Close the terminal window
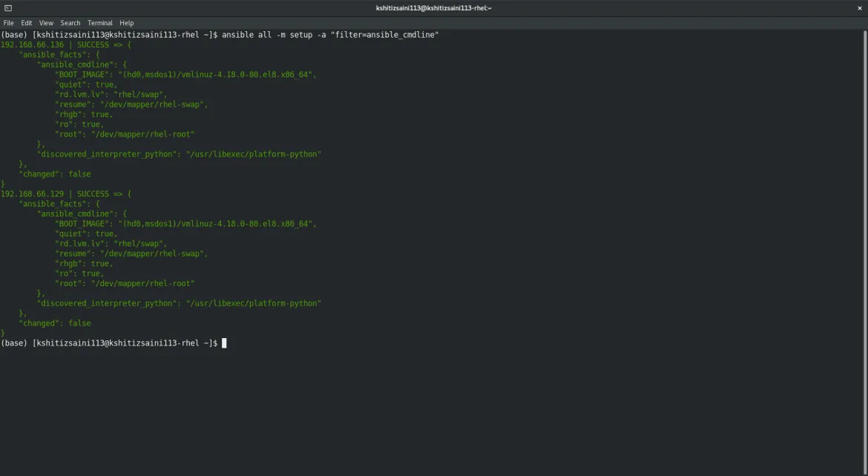The height and width of the screenshot is (476, 868). click(x=860, y=7)
